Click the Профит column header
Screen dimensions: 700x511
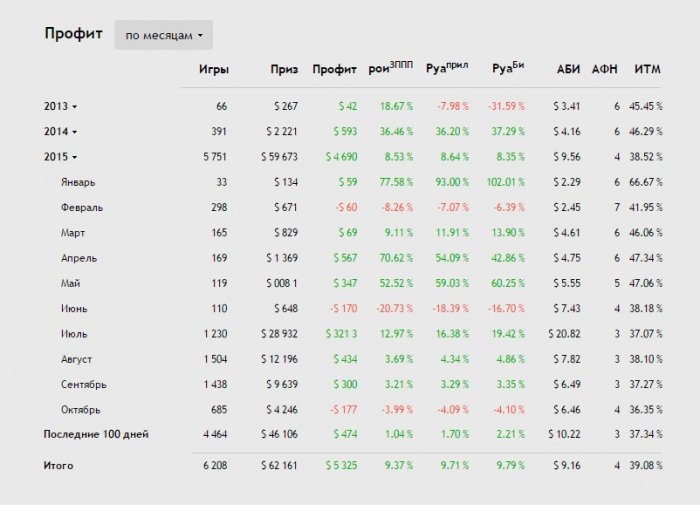coord(335,70)
